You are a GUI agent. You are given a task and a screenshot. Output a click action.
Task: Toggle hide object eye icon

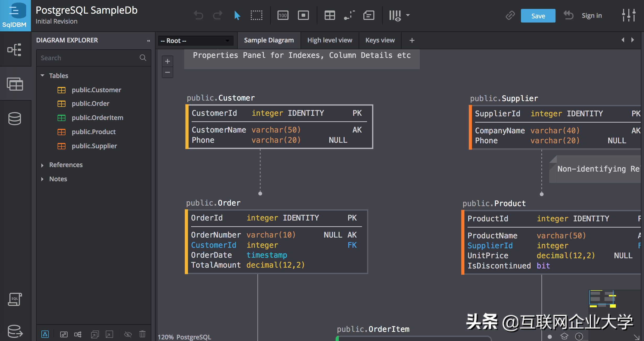click(128, 334)
